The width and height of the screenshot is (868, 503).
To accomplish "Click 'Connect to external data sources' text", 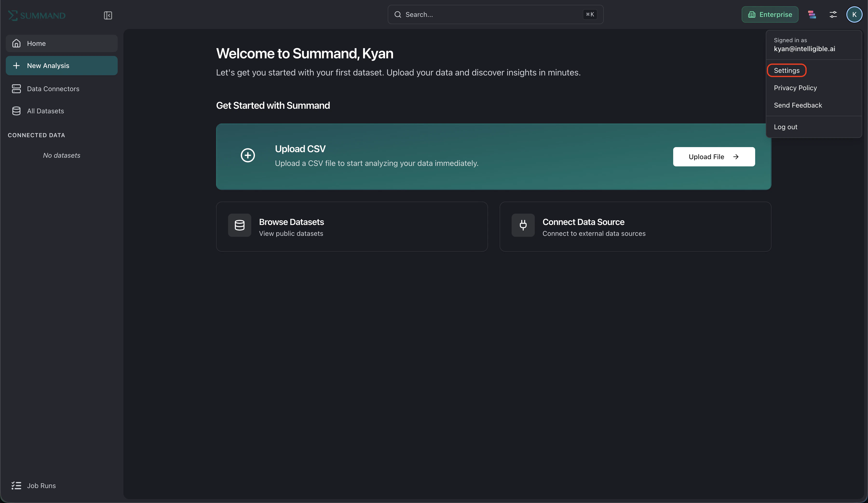I will [594, 234].
